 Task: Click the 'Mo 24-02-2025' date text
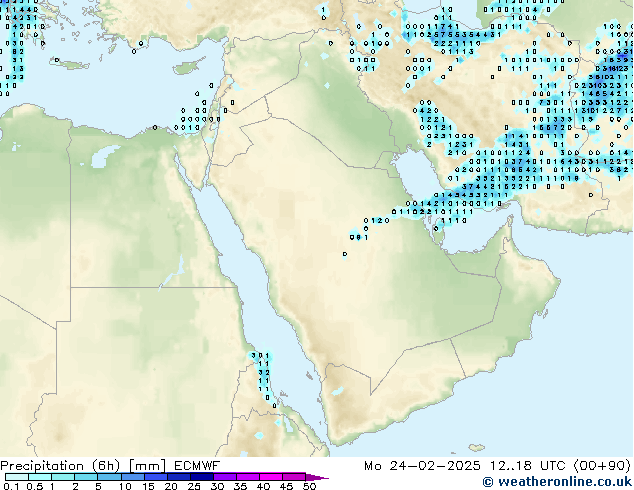(423, 466)
